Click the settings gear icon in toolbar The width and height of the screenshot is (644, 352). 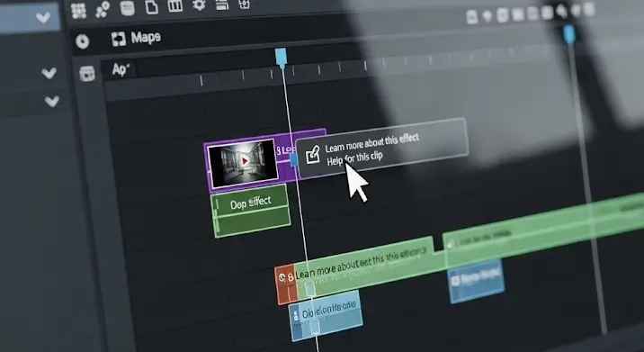[x=199, y=5]
